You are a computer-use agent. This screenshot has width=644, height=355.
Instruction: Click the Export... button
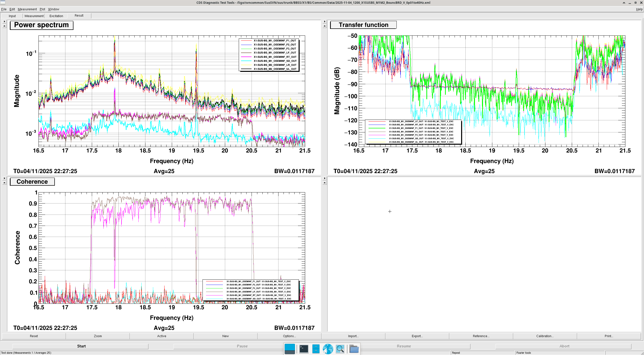pos(417,336)
